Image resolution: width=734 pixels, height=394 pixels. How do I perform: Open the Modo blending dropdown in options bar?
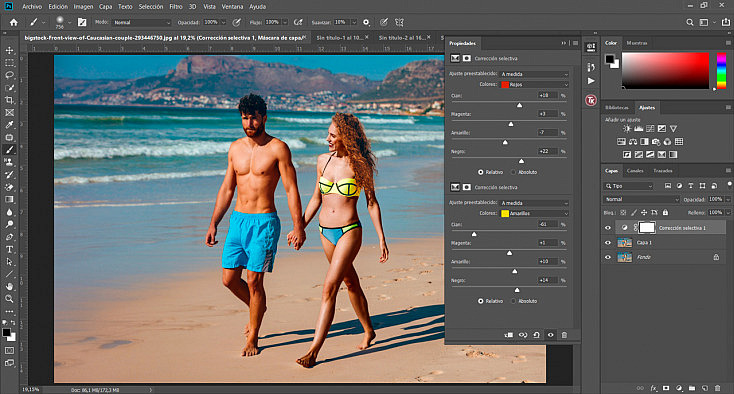[142, 22]
